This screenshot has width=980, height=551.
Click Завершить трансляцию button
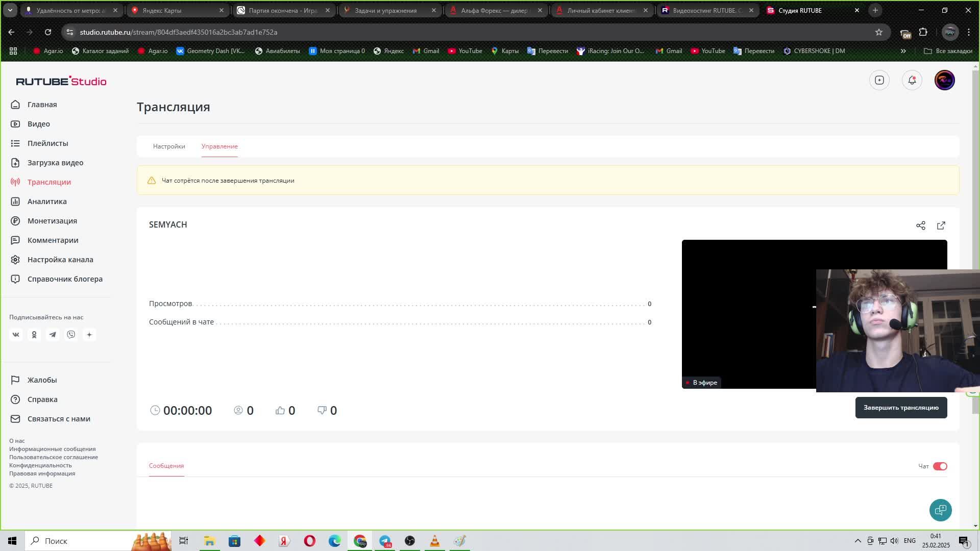[x=901, y=408]
